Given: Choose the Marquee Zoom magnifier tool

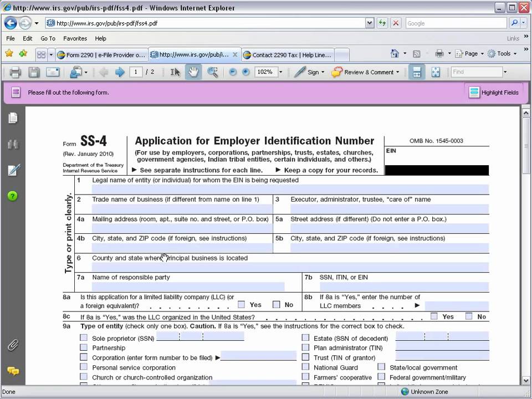Looking at the screenshot, I should click(212, 72).
